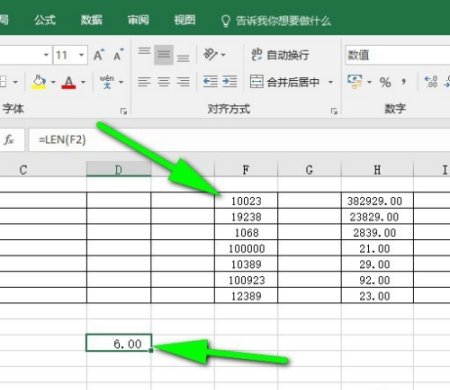This screenshot has width=450, height=390.
Task: Select cell containing 23.00
Action: [377, 296]
